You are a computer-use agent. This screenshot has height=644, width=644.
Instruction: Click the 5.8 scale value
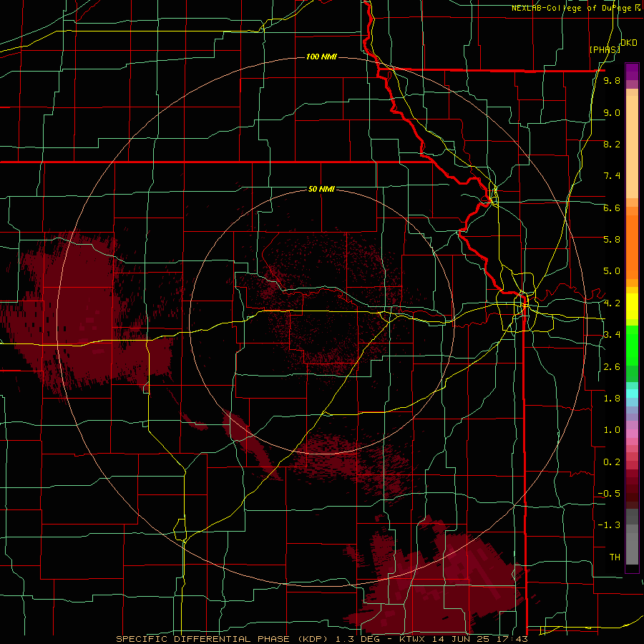pyautogui.click(x=612, y=239)
